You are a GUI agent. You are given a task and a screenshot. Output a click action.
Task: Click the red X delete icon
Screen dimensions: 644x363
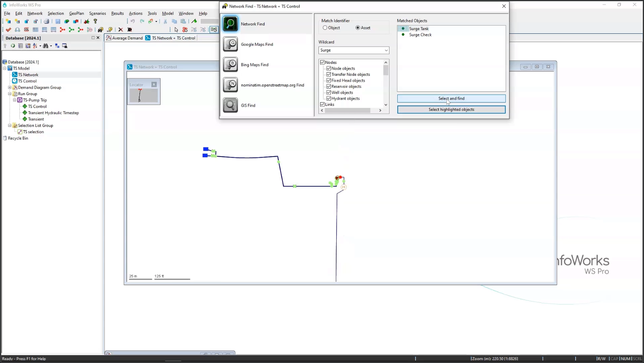(120, 30)
